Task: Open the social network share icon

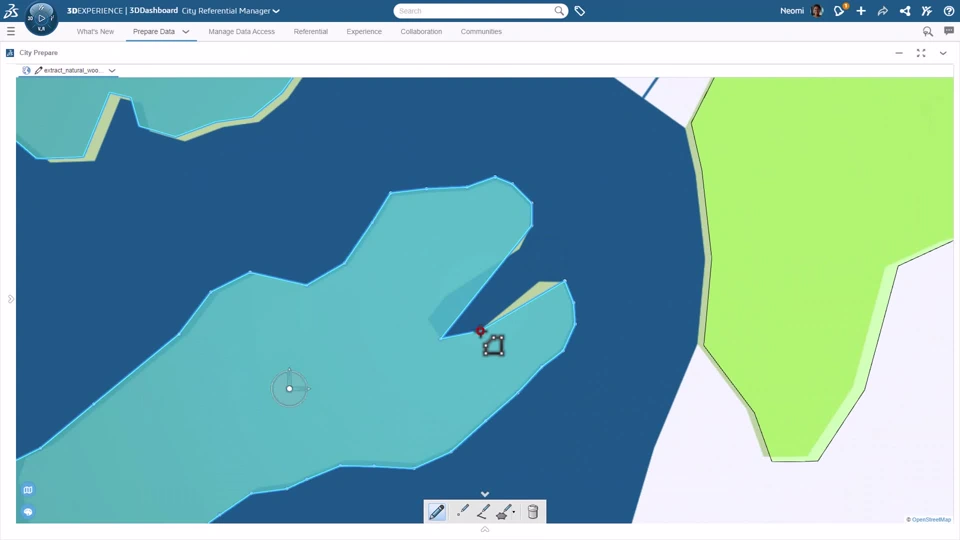Action: tap(905, 10)
